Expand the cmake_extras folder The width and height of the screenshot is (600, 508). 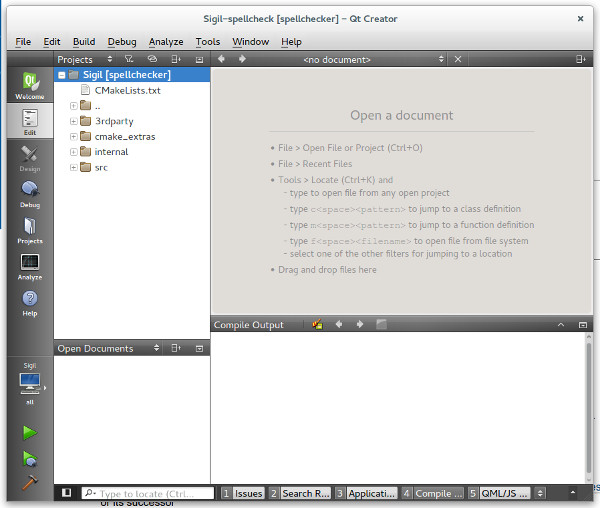[73, 137]
